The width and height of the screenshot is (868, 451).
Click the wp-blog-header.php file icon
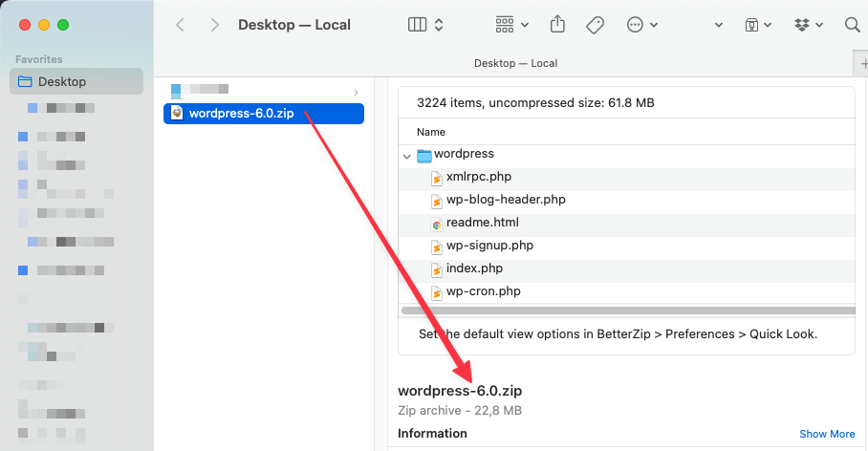coord(436,202)
